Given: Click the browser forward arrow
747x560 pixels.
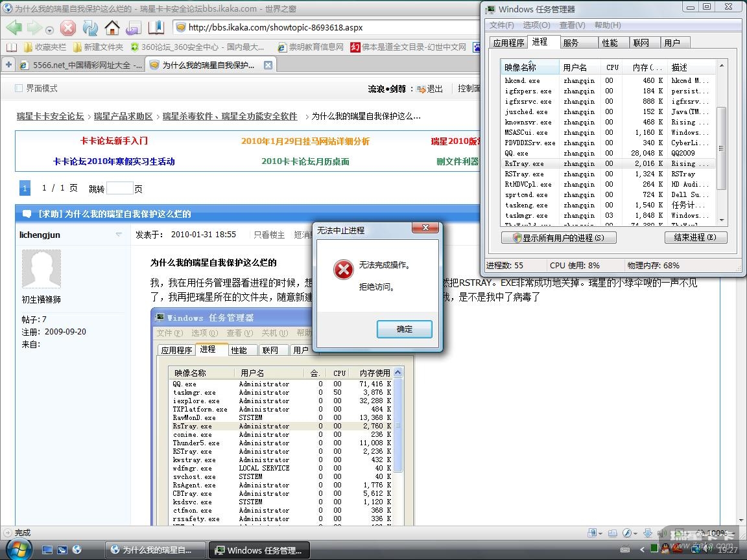Looking at the screenshot, I should (x=34, y=28).
